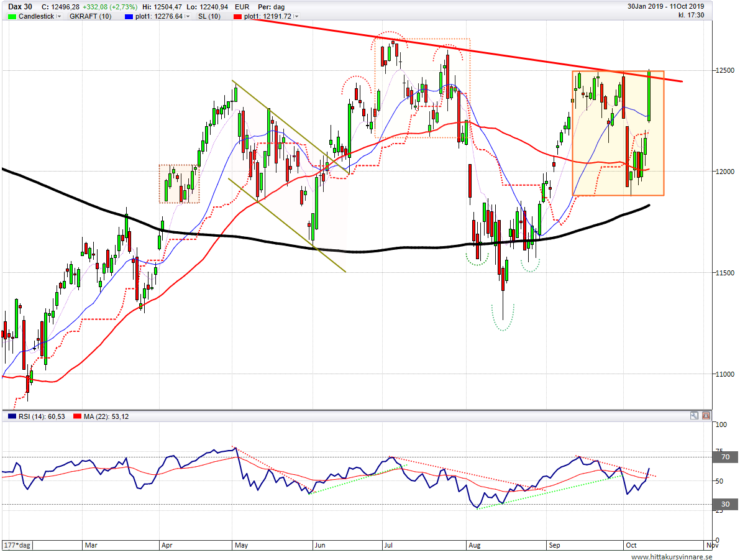Click the 11500 price axis label

(725, 273)
